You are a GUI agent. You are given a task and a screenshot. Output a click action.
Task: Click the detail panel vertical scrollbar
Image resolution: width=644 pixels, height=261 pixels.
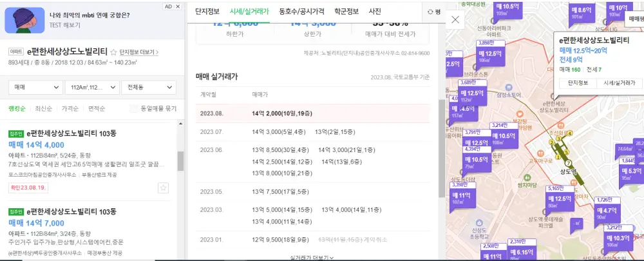(x=442, y=148)
